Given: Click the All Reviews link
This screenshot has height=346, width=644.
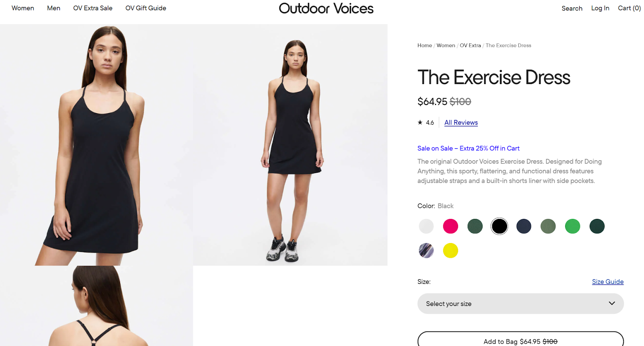Looking at the screenshot, I should 460,122.
